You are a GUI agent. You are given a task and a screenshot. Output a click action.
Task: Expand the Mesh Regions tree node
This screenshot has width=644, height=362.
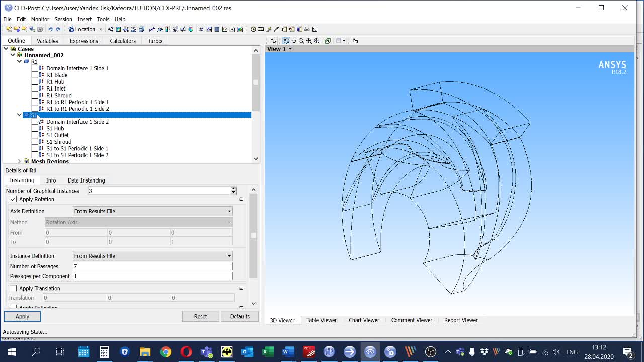(19, 161)
